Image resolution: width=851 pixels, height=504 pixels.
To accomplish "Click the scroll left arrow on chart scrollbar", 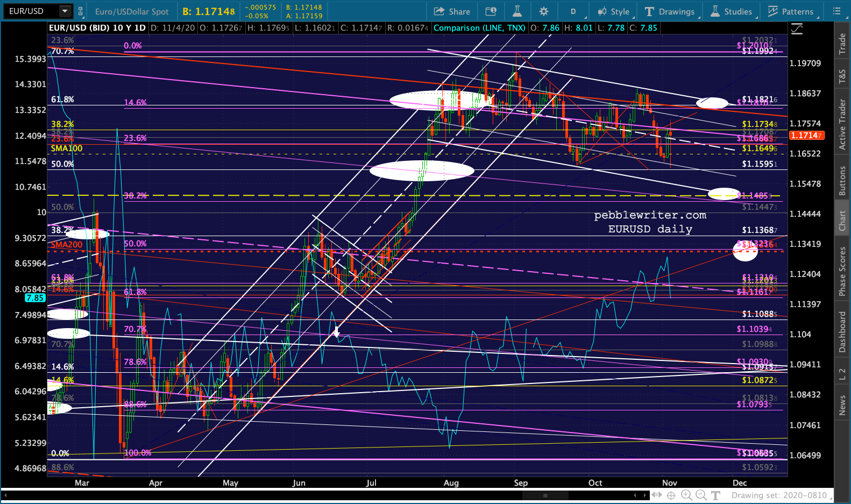I will (636, 495).
